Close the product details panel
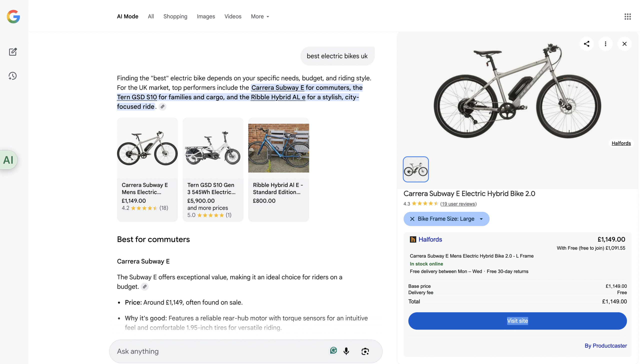This screenshot has height=364, width=640. [624, 44]
